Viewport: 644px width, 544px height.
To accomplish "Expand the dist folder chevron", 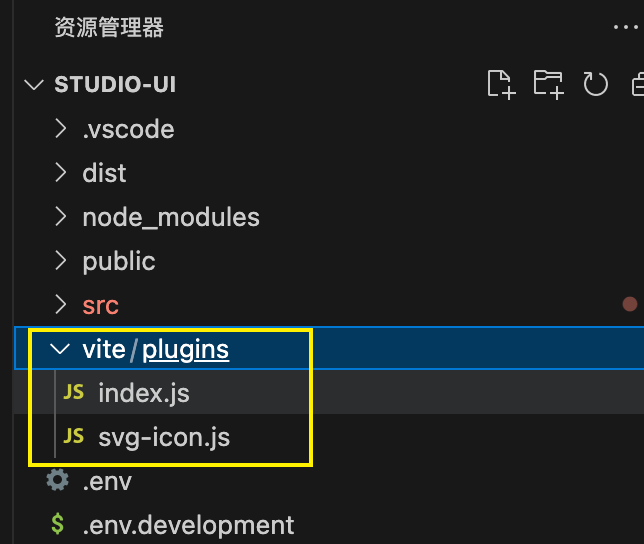I will point(61,172).
